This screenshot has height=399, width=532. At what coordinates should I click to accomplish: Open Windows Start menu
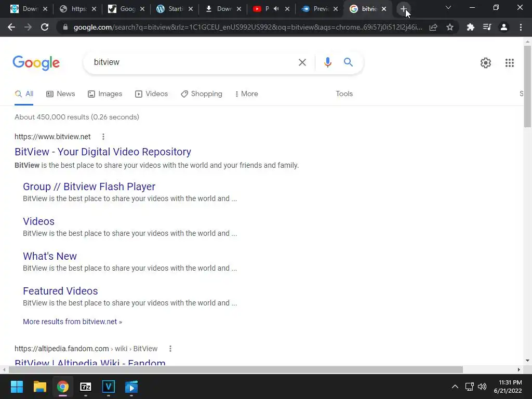coord(17,387)
